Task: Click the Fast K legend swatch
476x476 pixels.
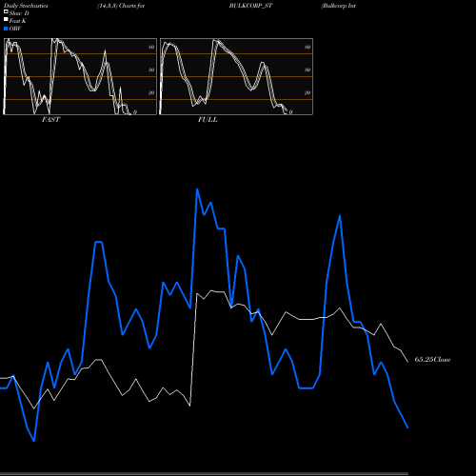Action: (6, 19)
